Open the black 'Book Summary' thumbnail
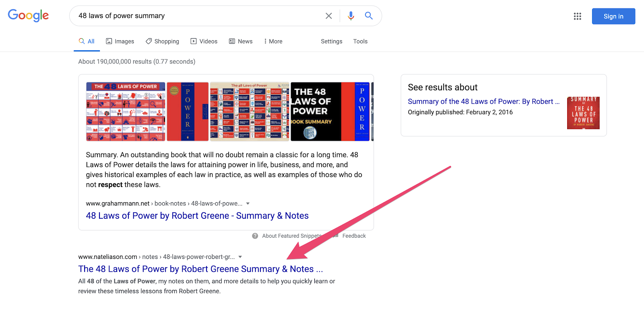The image size is (644, 310). click(330, 112)
